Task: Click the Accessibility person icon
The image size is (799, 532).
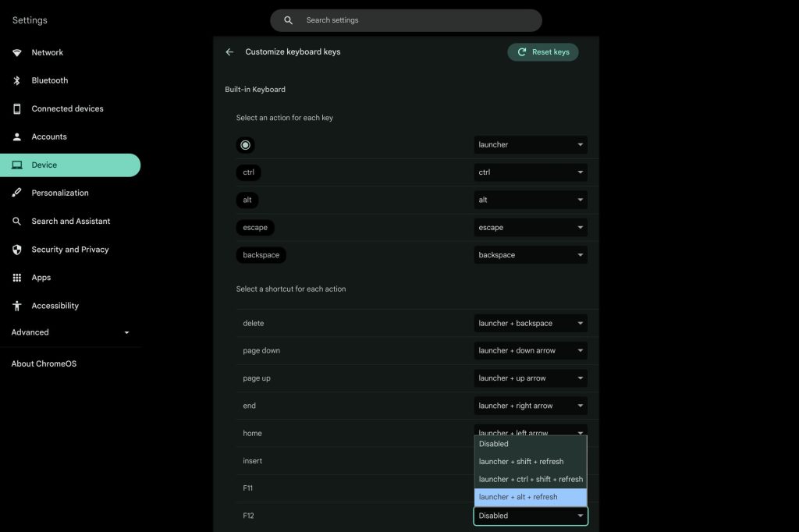Action: (17, 306)
